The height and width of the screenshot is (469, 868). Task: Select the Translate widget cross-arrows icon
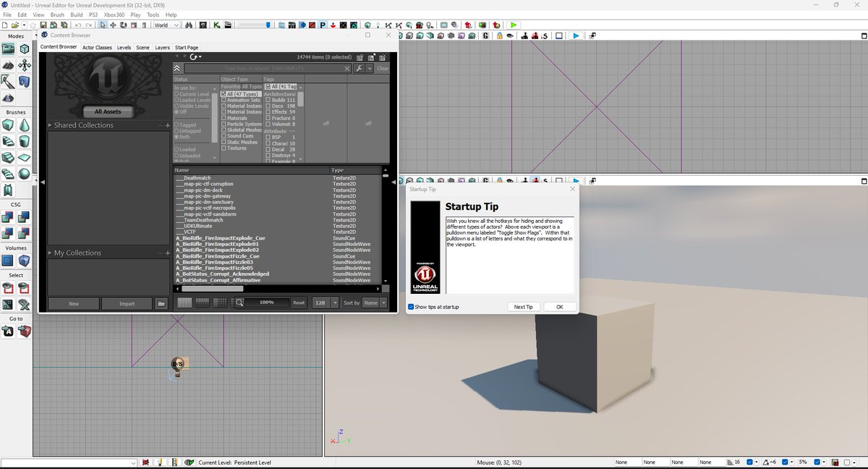pos(114,25)
